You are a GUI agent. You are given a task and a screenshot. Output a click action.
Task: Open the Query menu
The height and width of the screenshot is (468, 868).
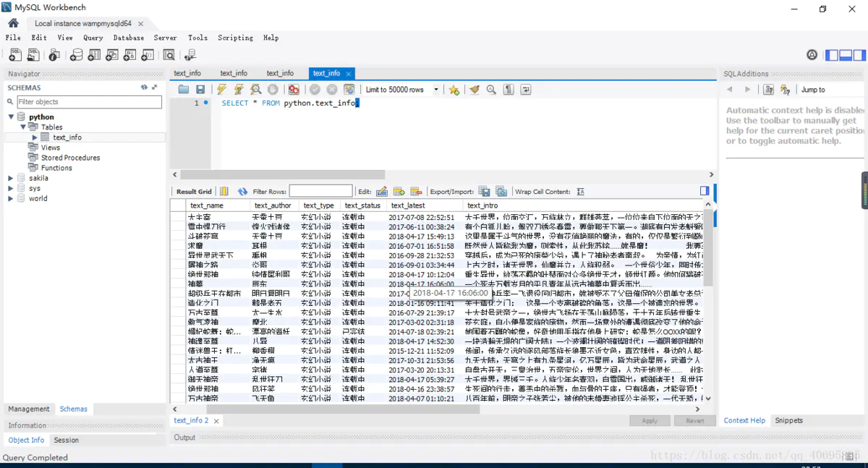93,38
